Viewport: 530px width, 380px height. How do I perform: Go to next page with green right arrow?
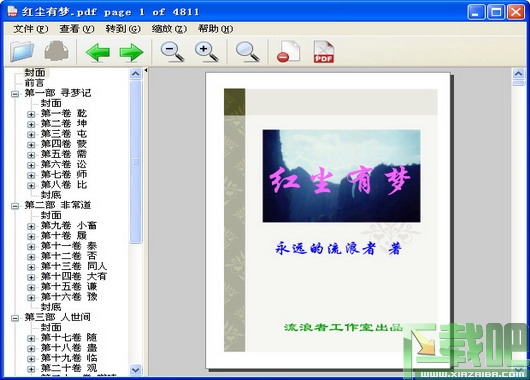coord(131,52)
